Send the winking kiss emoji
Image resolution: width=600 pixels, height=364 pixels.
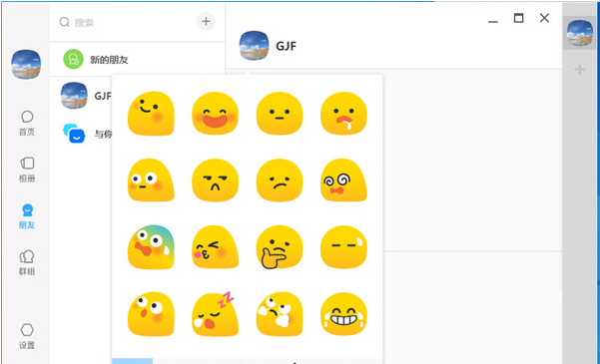click(x=215, y=247)
